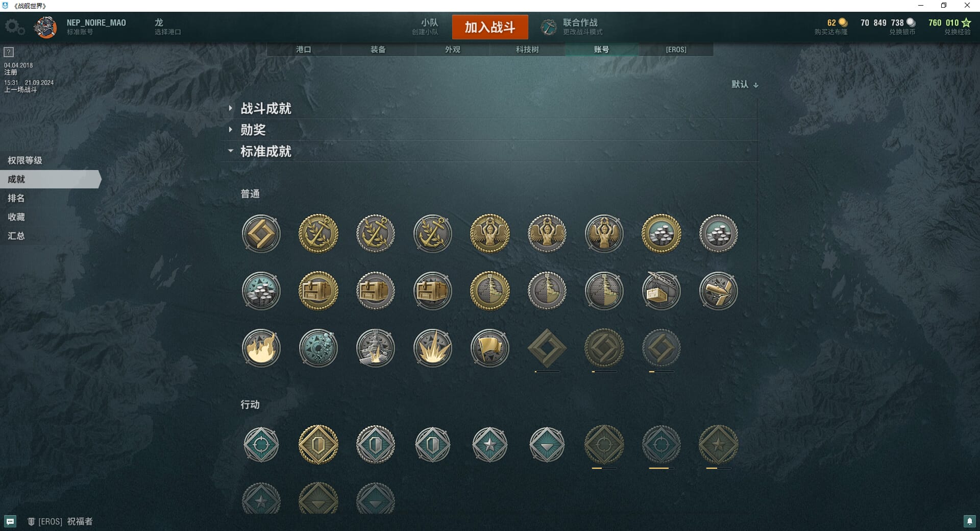Switch to the 装备 tab
The image size is (980, 531).
coord(378,50)
